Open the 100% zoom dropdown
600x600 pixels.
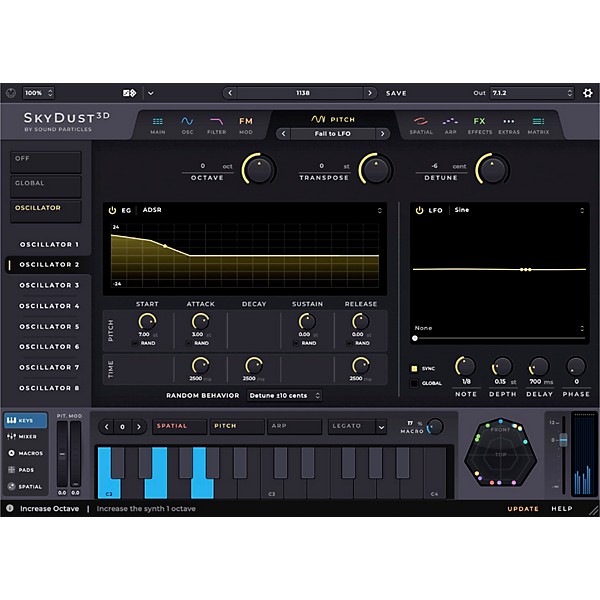[38, 93]
